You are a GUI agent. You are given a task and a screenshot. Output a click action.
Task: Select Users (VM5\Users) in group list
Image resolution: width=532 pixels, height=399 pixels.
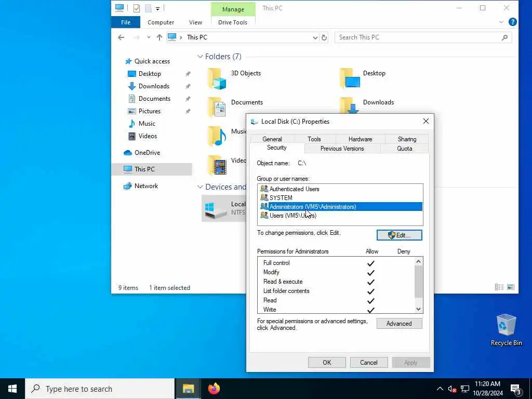[340, 216]
